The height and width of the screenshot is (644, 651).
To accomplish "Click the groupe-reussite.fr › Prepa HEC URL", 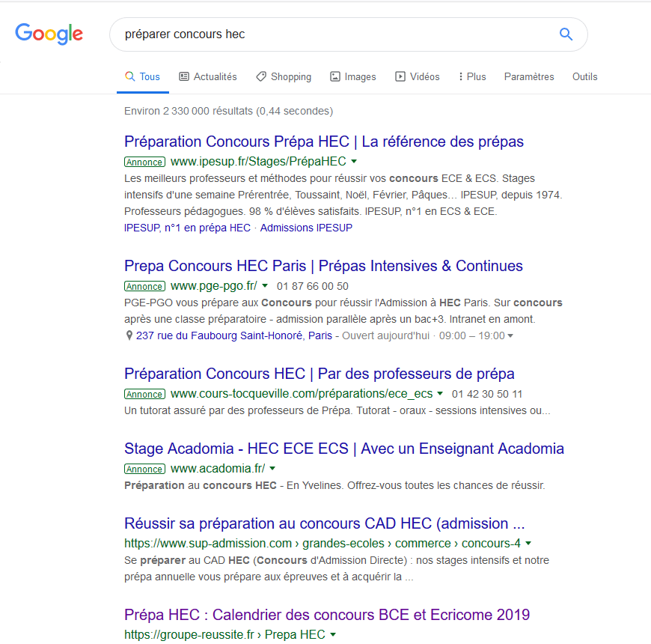I will 224,634.
